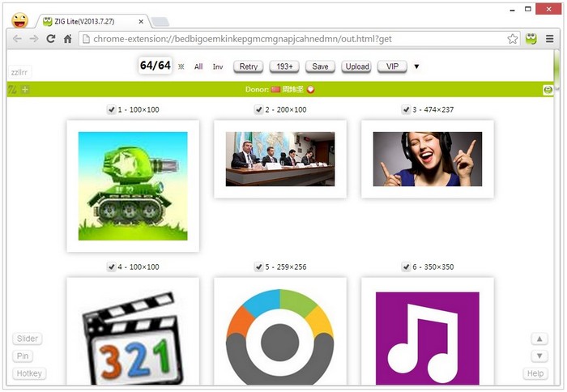
Task: Uncheck image 5 - 259×256 checkbox
Action: tap(258, 267)
